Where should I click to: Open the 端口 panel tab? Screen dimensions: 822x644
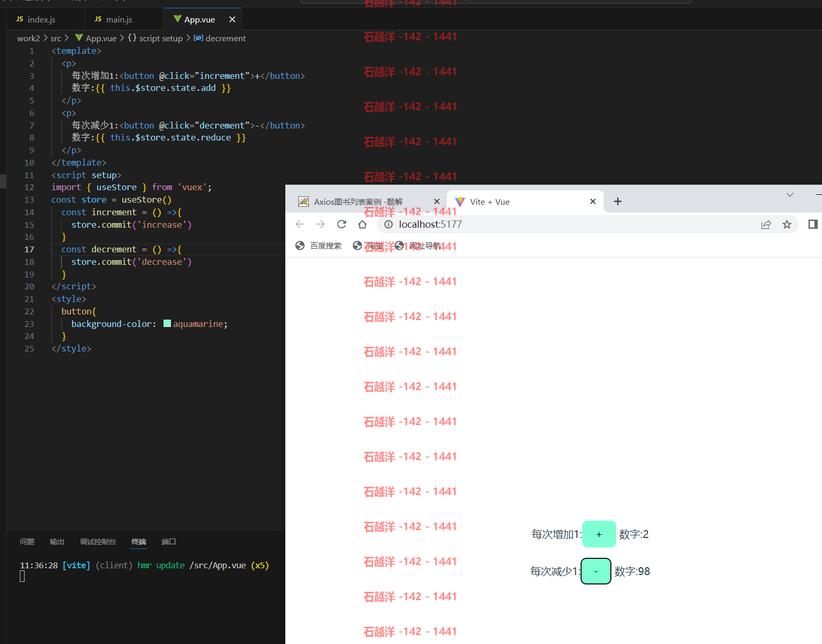169,542
